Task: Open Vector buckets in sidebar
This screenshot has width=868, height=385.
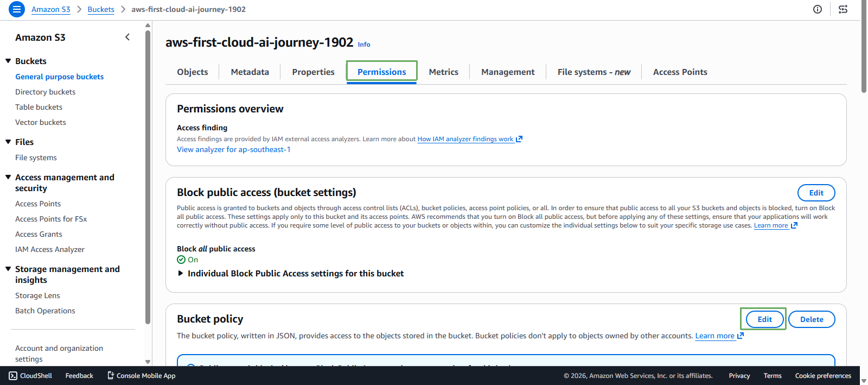Action: 41,122
